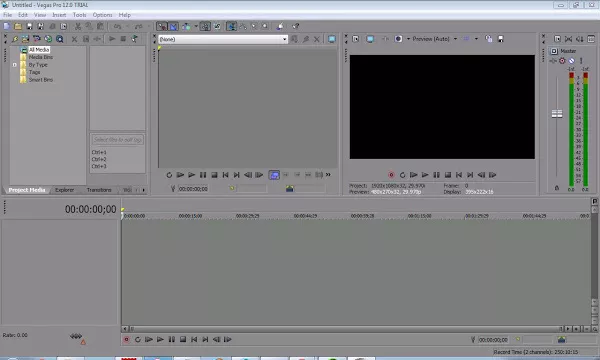Click the Master bus volume fader
Screen dimensions: 600x360
click(557, 114)
